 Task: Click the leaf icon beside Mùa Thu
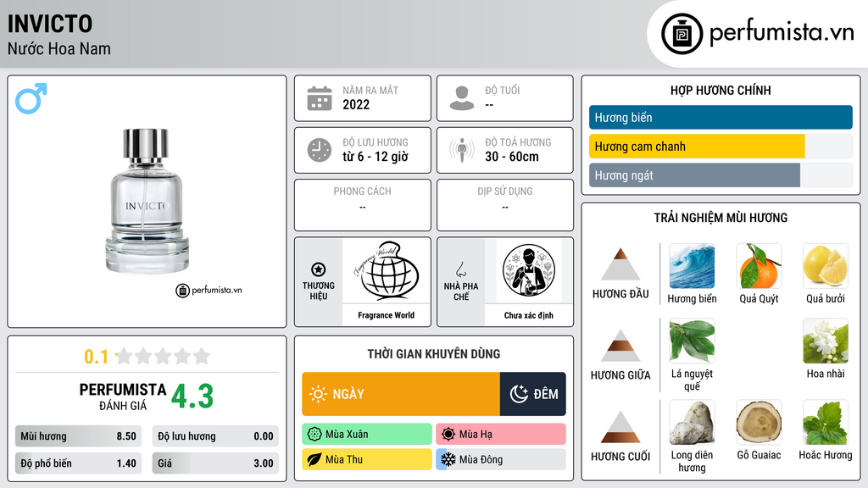pyautogui.click(x=314, y=459)
